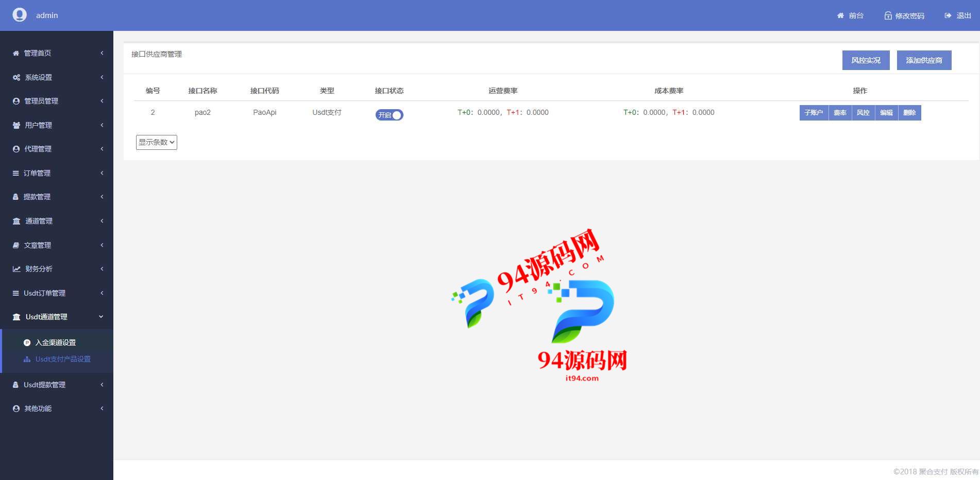
Task: Click the list icon next to 订单管理
Action: (x=16, y=173)
